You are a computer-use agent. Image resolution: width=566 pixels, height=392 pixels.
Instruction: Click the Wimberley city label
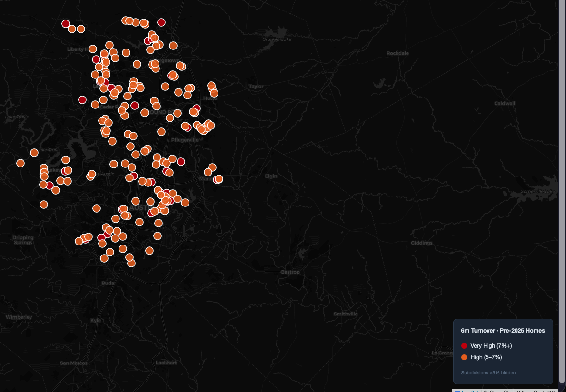(19, 317)
